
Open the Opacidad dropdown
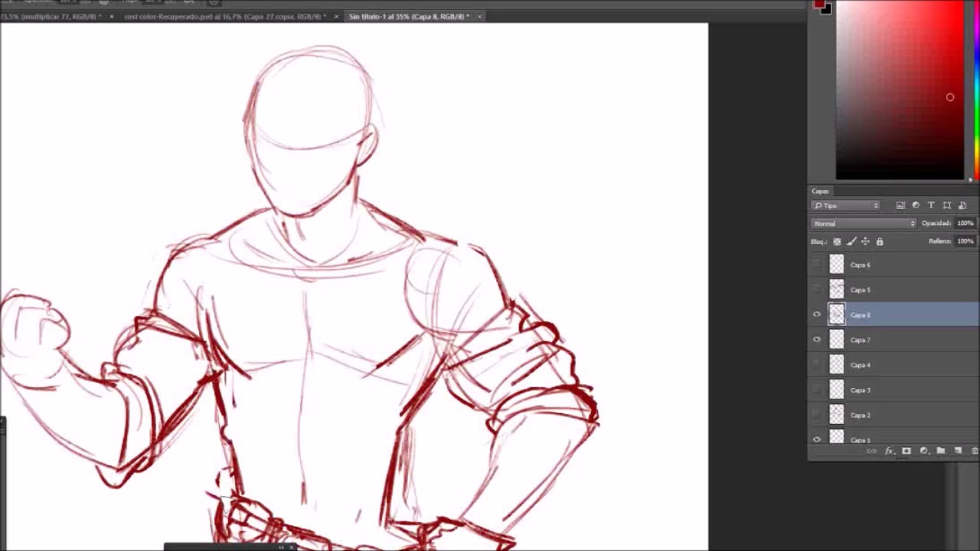click(965, 223)
